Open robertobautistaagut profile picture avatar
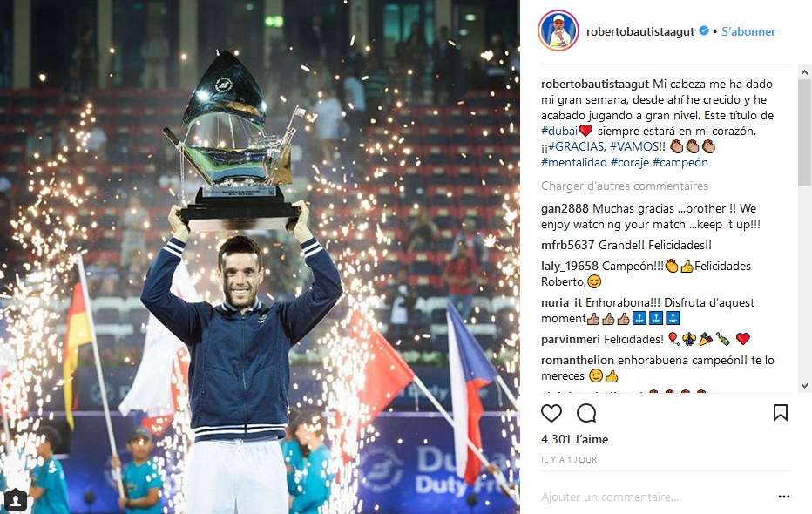The image size is (812, 514). click(558, 30)
